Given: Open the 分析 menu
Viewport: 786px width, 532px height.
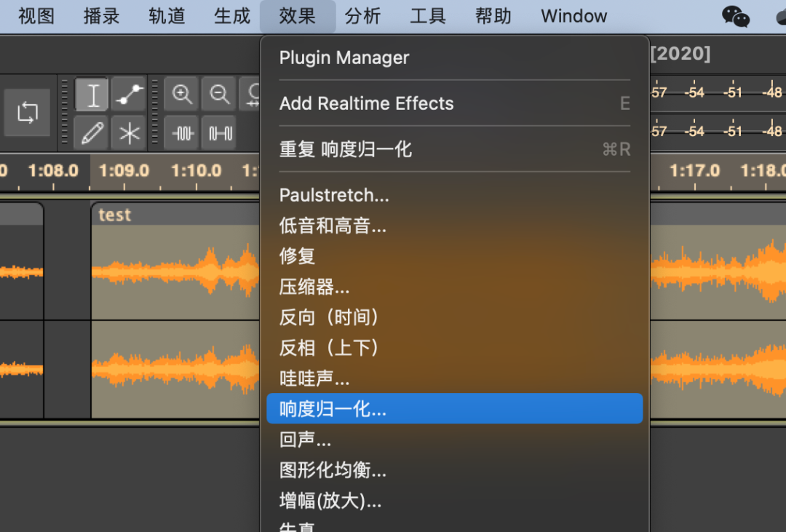Looking at the screenshot, I should point(362,16).
